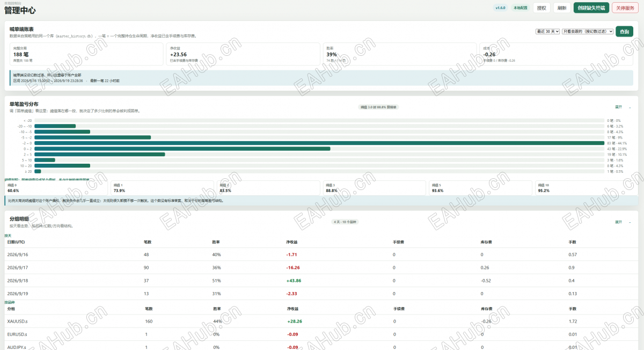Click the +43.86 net profit value
Screen dimensions: 644x350
click(x=294, y=281)
